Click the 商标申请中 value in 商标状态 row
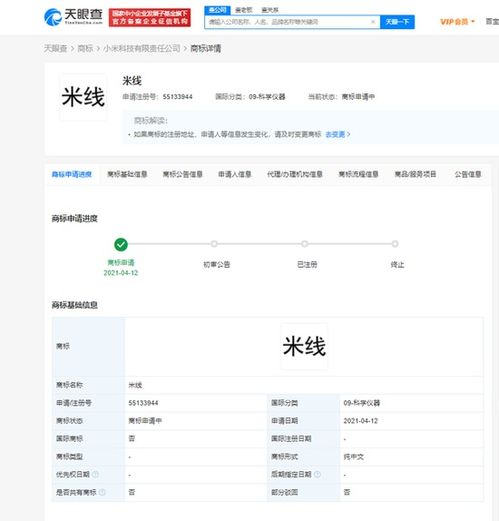499x521 pixels. pos(145,421)
